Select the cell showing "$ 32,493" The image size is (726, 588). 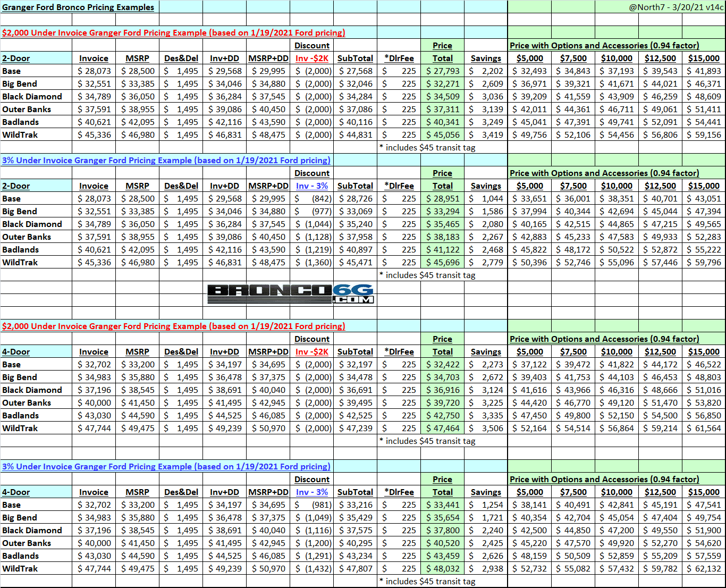[x=530, y=71]
